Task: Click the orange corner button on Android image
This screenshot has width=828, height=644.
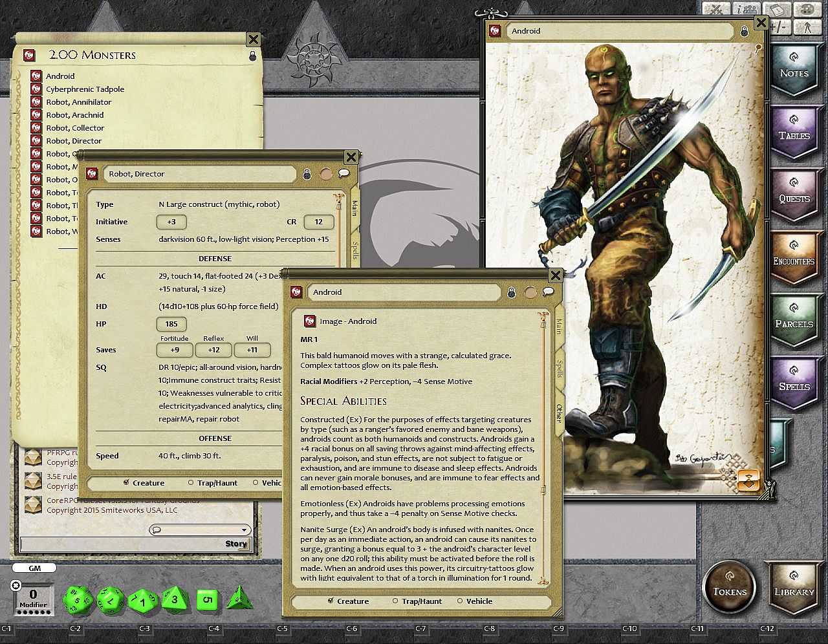Action: pyautogui.click(x=748, y=480)
